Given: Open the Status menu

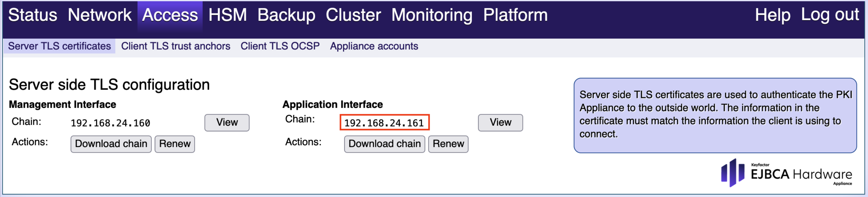Looking at the screenshot, I should [x=33, y=15].
